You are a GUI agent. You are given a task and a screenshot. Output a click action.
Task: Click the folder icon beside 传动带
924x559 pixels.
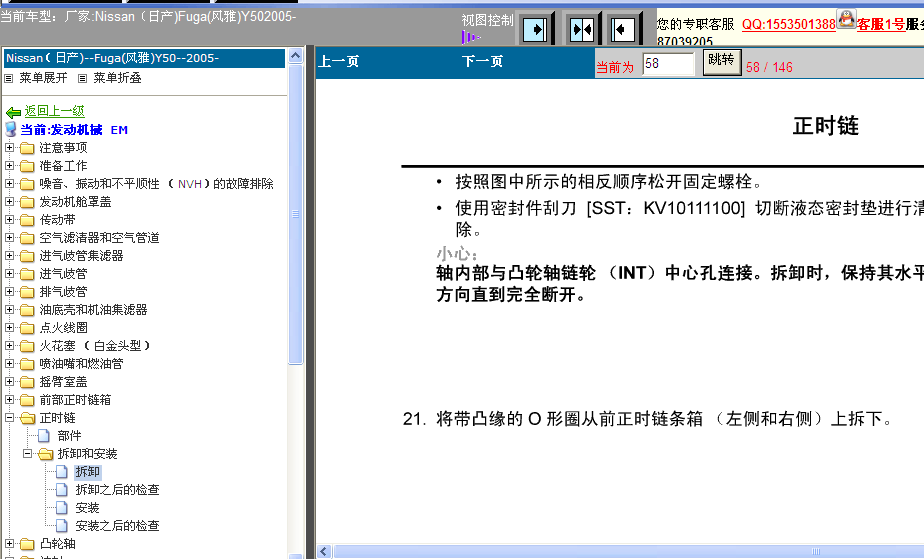[27, 220]
